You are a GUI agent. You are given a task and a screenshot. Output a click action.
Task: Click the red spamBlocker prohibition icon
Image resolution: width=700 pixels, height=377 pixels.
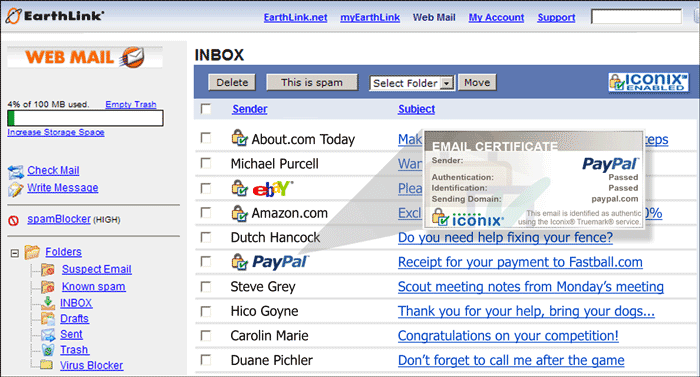coord(14,220)
